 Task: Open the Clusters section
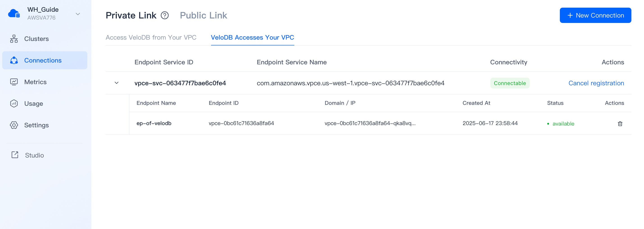click(36, 39)
